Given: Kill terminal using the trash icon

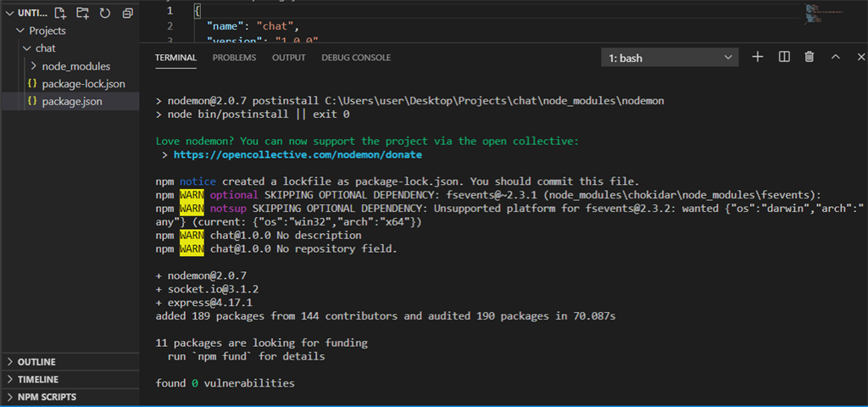Looking at the screenshot, I should 810,57.
